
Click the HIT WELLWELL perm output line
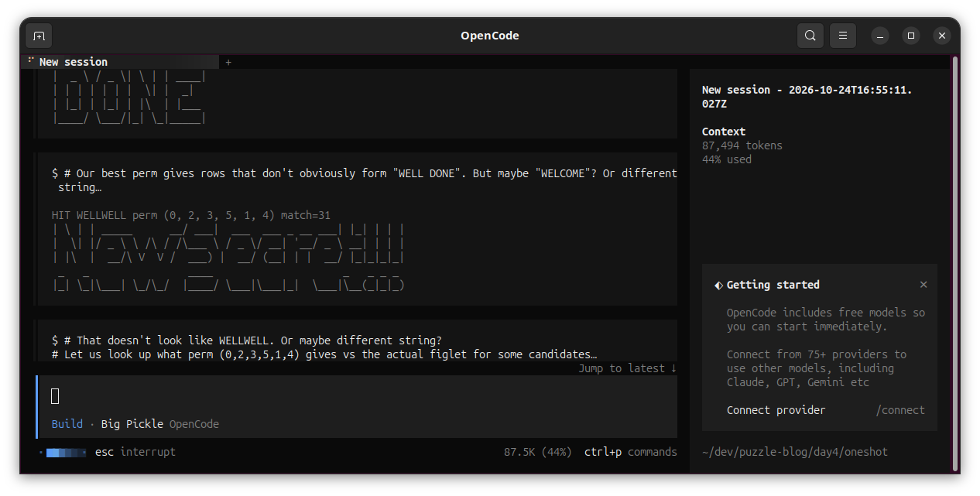[191, 215]
